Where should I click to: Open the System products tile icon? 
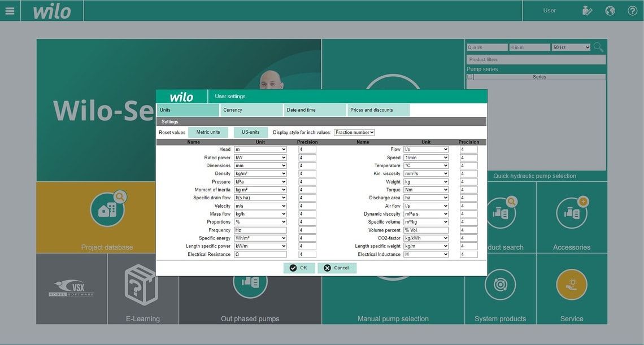500,284
